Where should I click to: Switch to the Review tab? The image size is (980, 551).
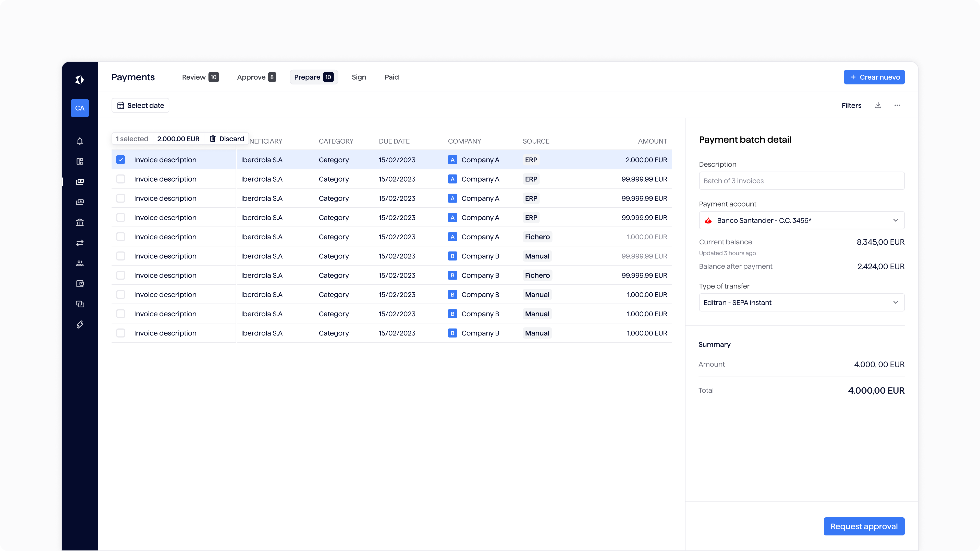point(200,77)
